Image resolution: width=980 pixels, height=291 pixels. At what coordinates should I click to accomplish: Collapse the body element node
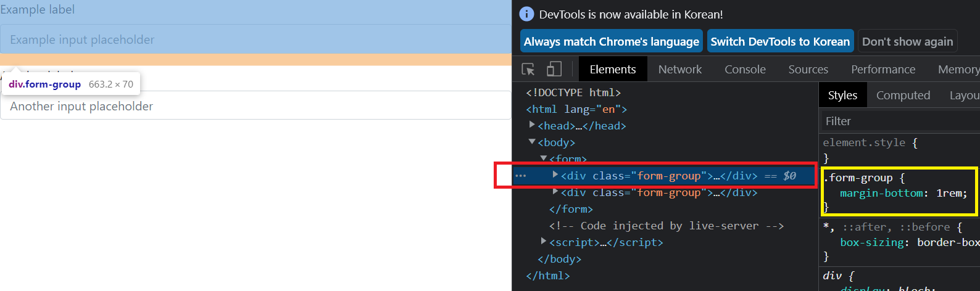click(x=532, y=142)
